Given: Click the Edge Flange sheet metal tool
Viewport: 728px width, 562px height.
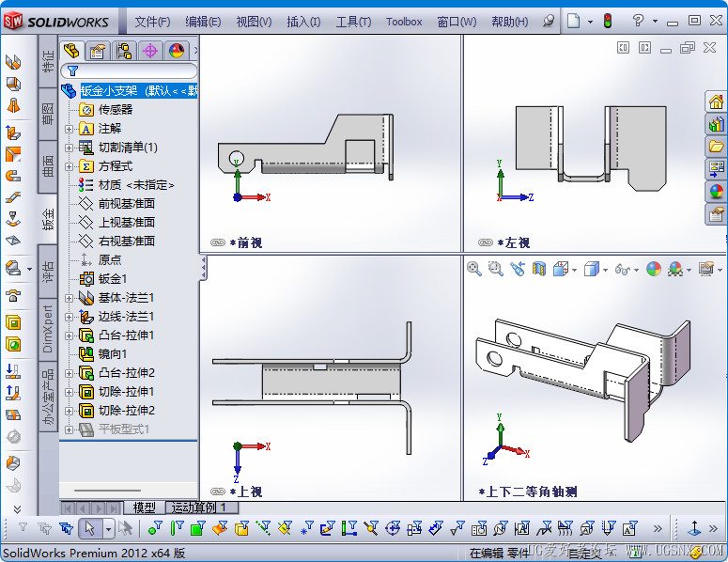Looking at the screenshot, I should coord(13,133).
